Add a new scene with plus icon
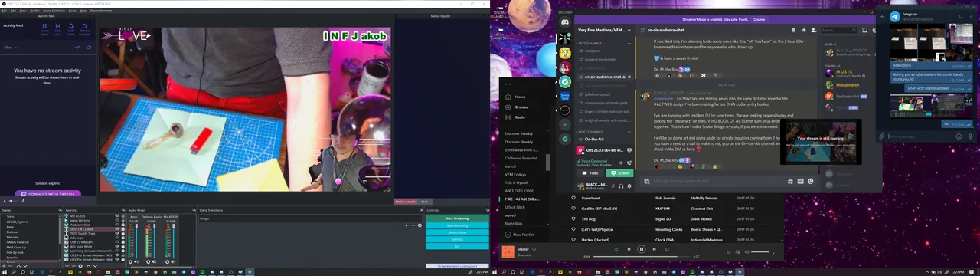980x276 pixels. click(x=4, y=266)
